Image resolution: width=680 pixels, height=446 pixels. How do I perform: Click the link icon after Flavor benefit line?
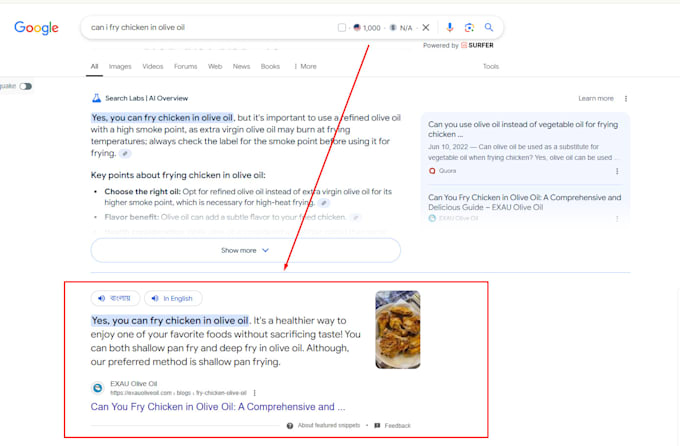[356, 217]
